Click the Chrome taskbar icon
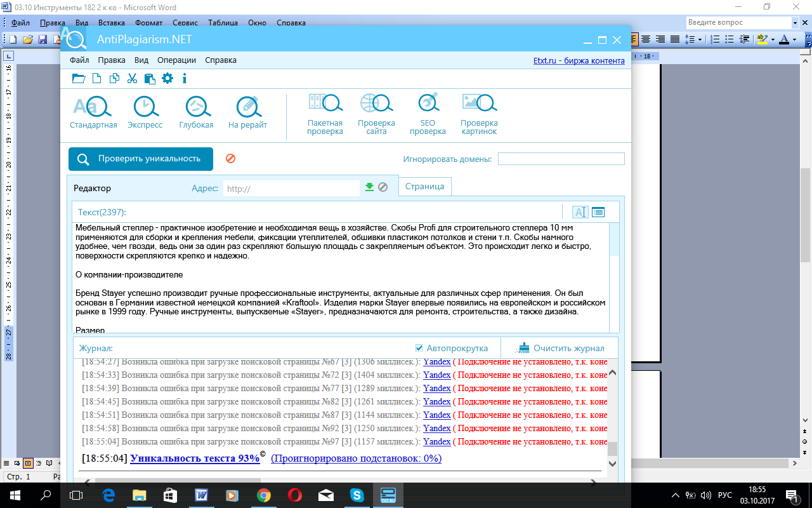 (x=264, y=495)
